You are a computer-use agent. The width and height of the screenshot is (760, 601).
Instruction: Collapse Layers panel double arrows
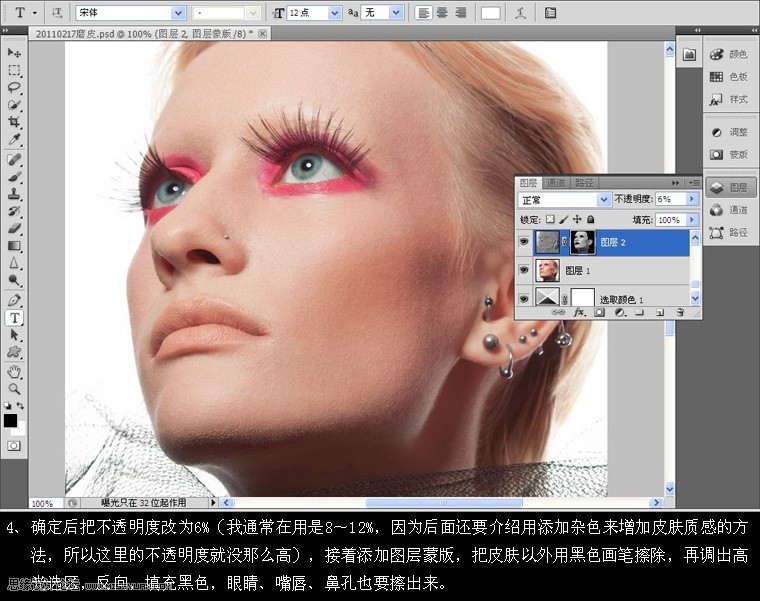tap(675, 183)
